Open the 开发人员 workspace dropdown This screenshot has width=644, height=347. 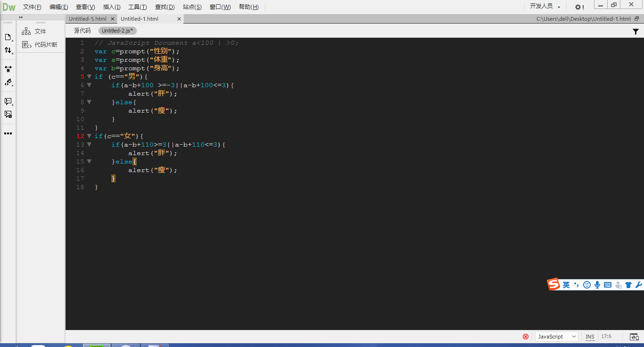coord(545,7)
